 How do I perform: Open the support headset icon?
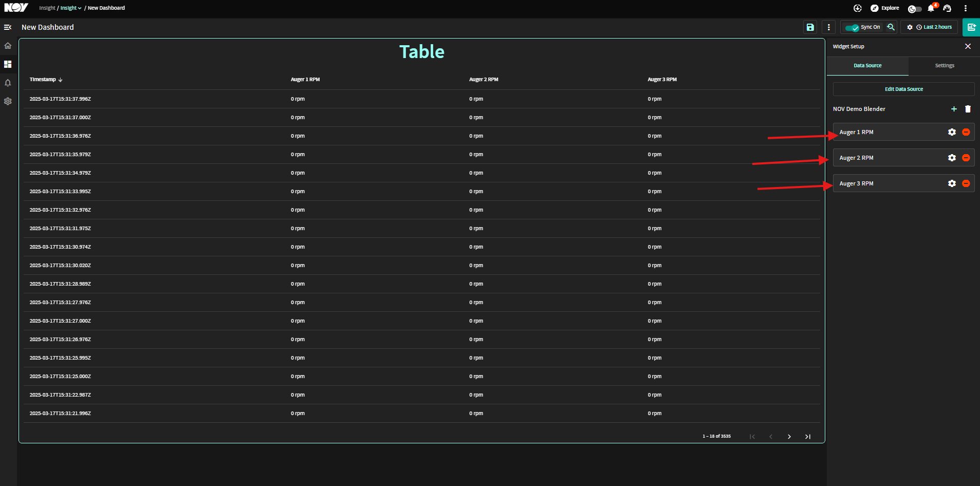pyautogui.click(x=947, y=8)
